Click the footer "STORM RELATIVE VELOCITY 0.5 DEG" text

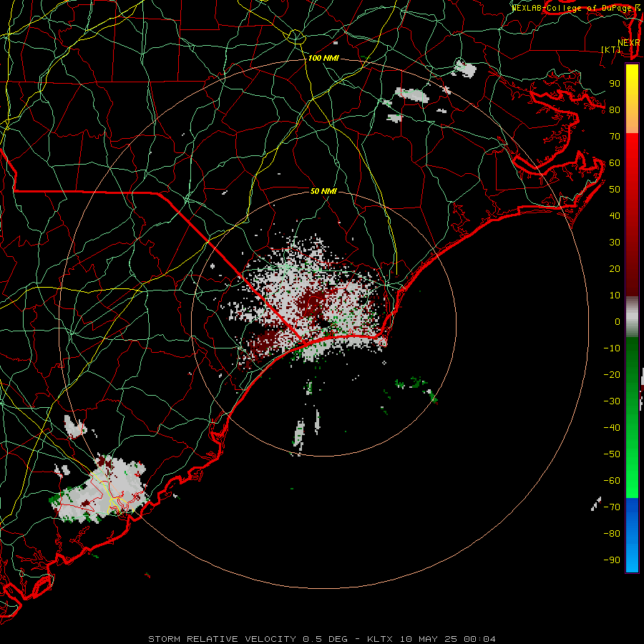[x=248, y=639]
